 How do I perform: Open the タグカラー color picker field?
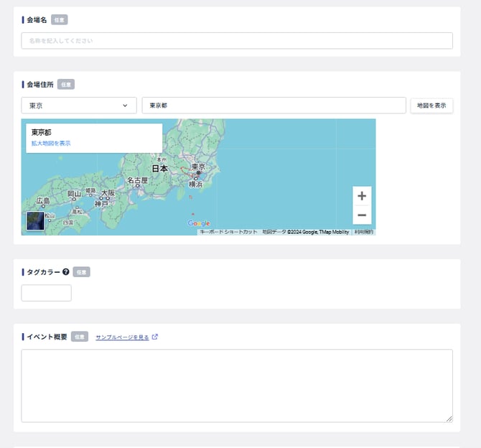click(47, 293)
